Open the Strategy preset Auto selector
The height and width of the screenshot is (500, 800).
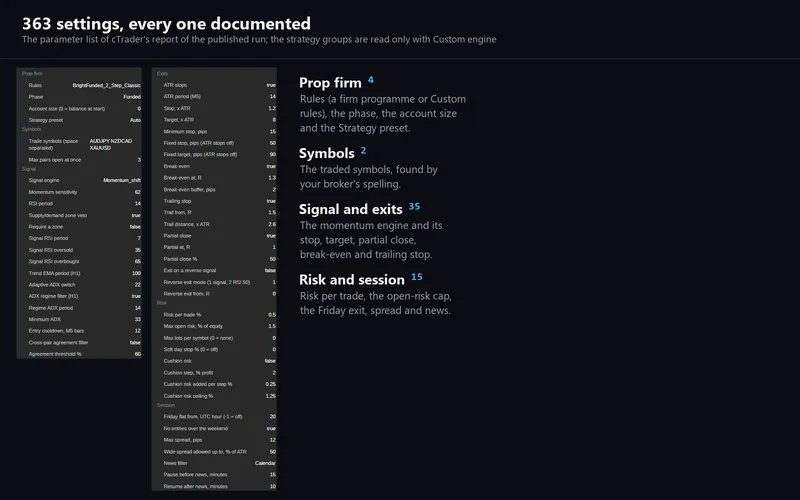coord(135,120)
